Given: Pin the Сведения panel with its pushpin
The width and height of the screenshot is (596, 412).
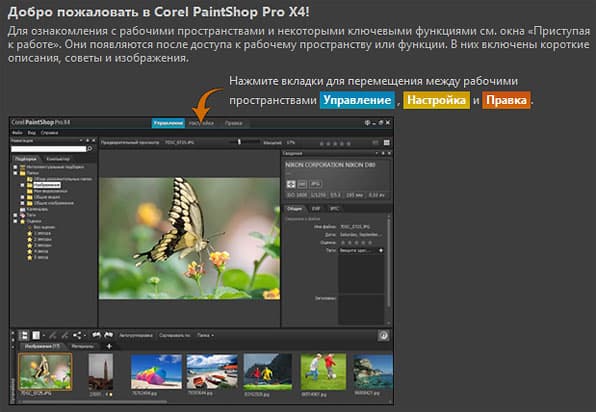Looking at the screenshot, I should coord(383,153).
